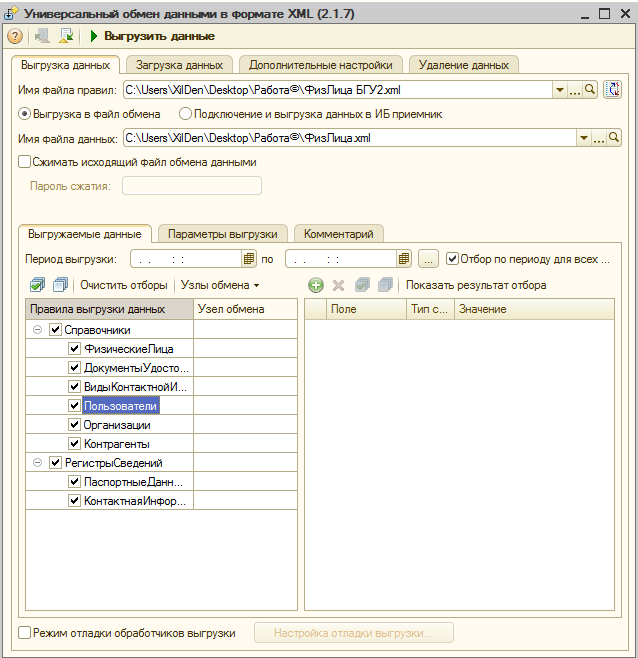Click magnifier icon next to data file

tap(613, 139)
